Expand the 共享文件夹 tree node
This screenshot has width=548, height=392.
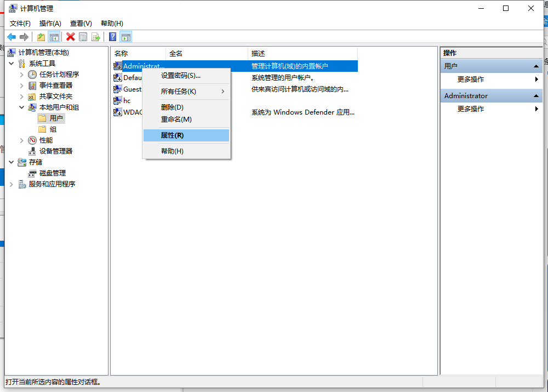[x=22, y=96]
